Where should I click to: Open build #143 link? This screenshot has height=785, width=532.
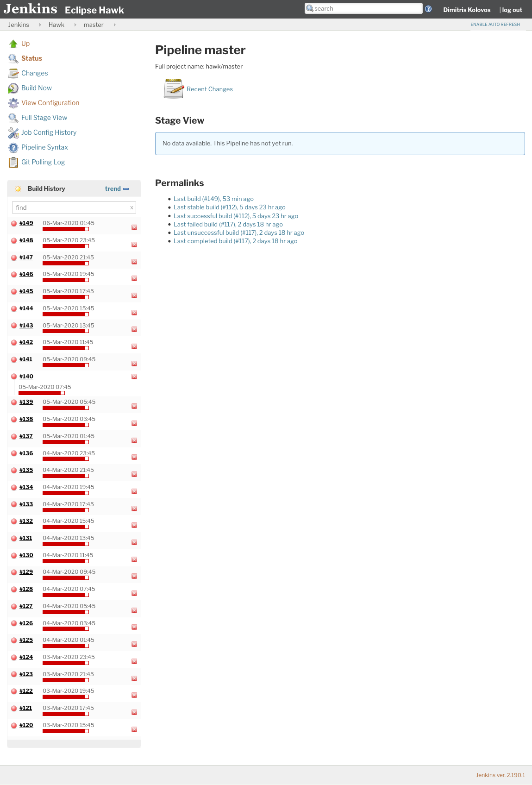click(x=26, y=326)
